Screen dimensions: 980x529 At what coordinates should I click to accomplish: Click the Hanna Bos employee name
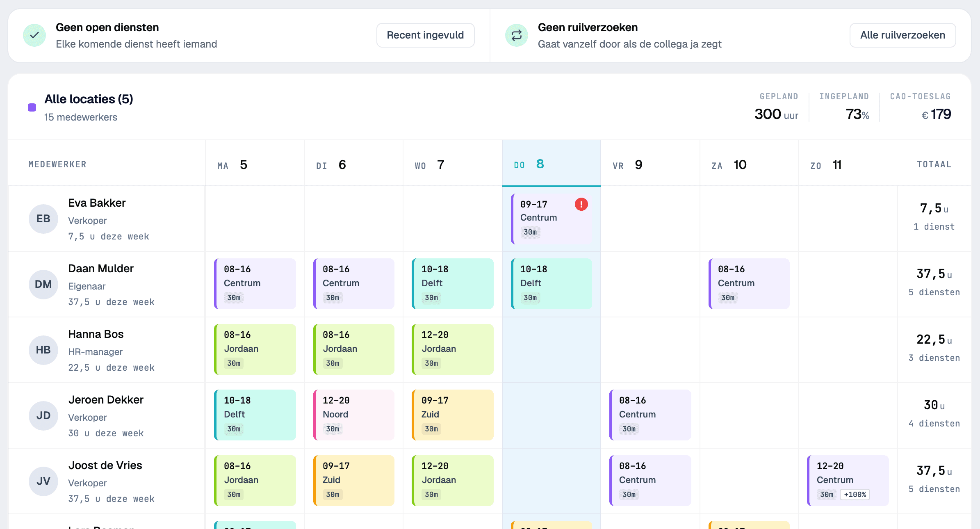coord(96,334)
